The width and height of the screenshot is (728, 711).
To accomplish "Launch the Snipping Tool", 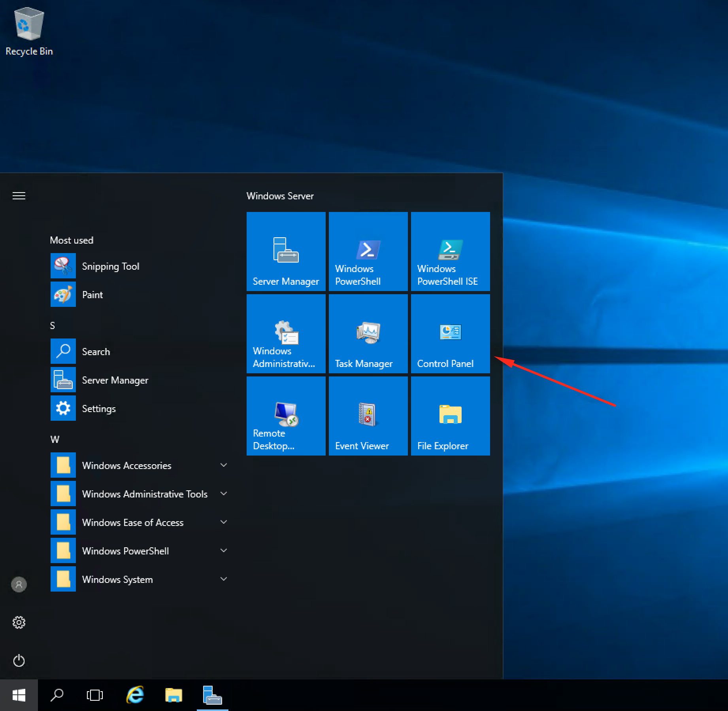I will [x=111, y=266].
